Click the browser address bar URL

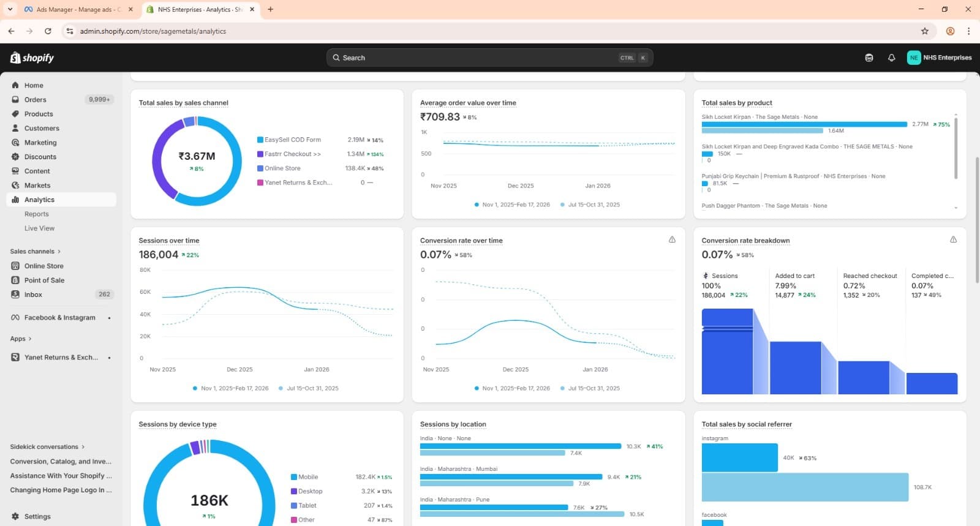click(153, 31)
